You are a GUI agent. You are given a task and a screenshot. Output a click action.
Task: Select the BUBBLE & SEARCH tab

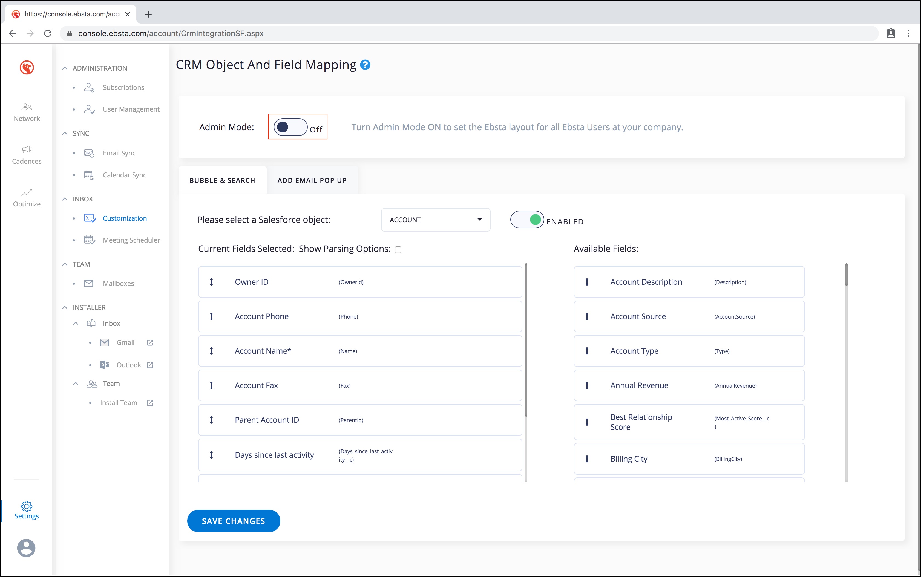222,180
